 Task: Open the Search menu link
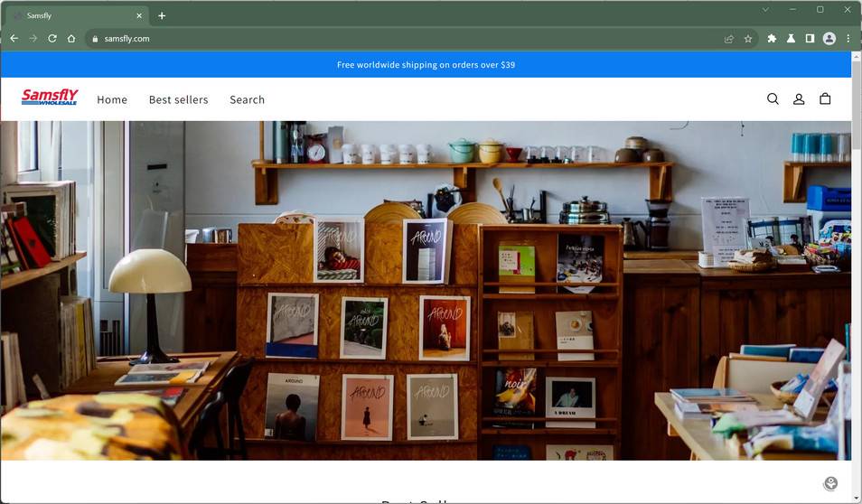[x=248, y=99]
